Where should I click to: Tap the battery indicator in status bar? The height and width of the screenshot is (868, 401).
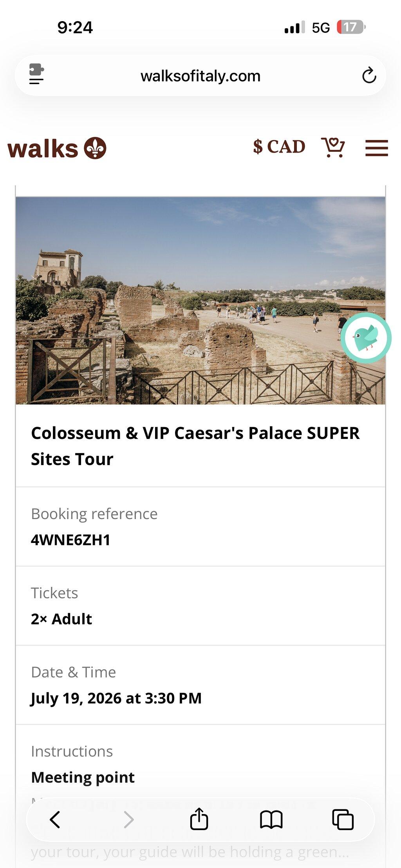[351, 27]
